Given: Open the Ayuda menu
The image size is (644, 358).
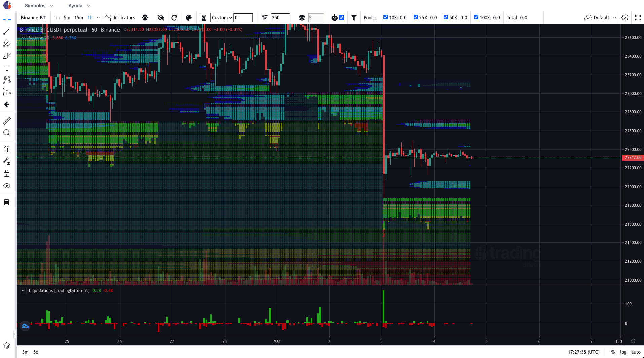Looking at the screenshot, I should [79, 6].
